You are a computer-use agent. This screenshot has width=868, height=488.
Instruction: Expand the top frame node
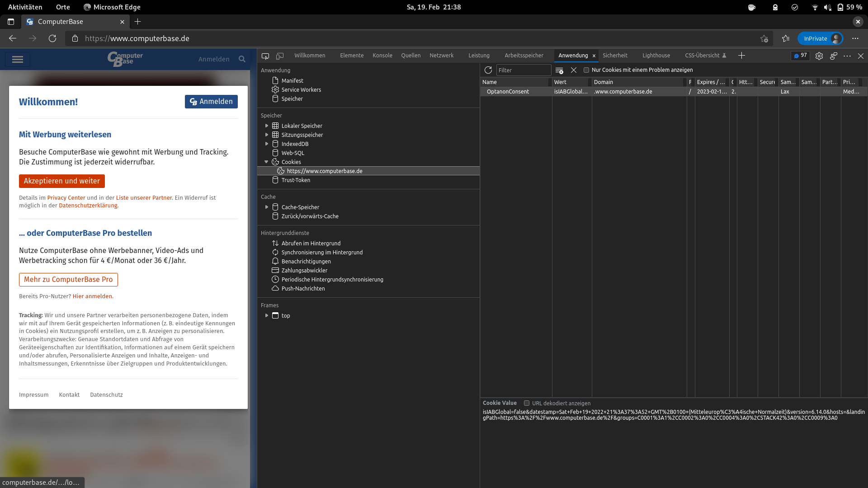coord(267,315)
